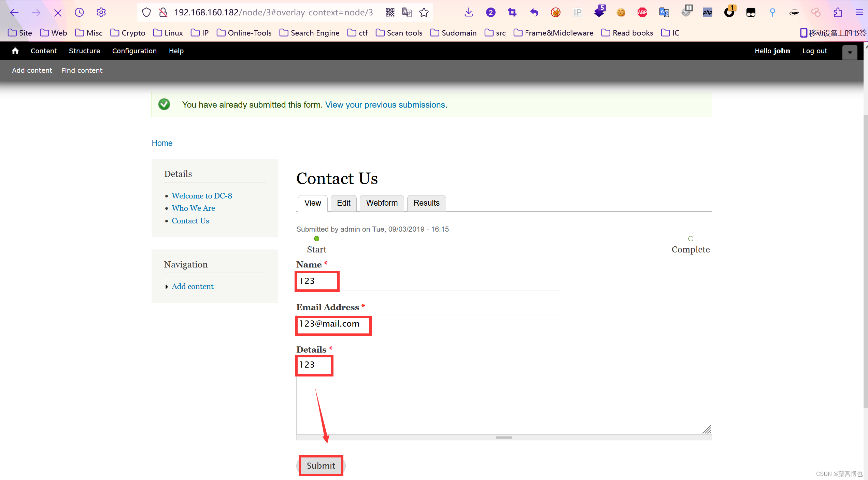This screenshot has height=480, width=868.
Task: Open the Configuration menu in Drupal nav
Action: [134, 51]
